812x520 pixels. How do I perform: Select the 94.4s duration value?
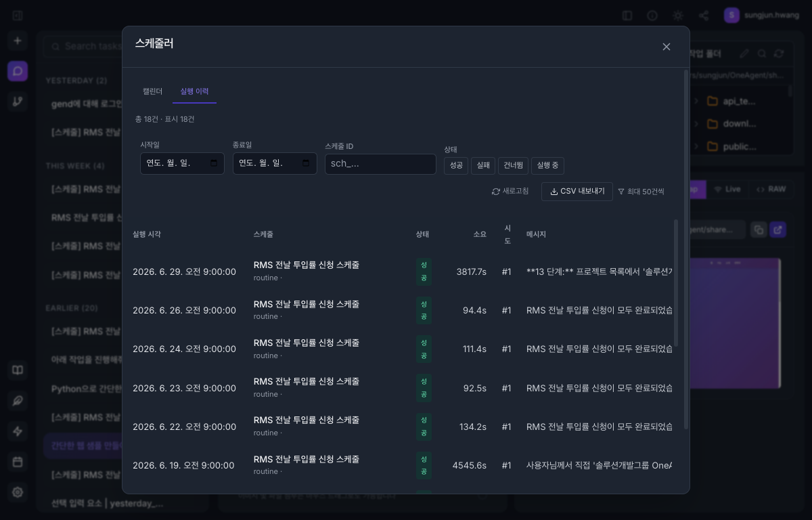pos(474,310)
